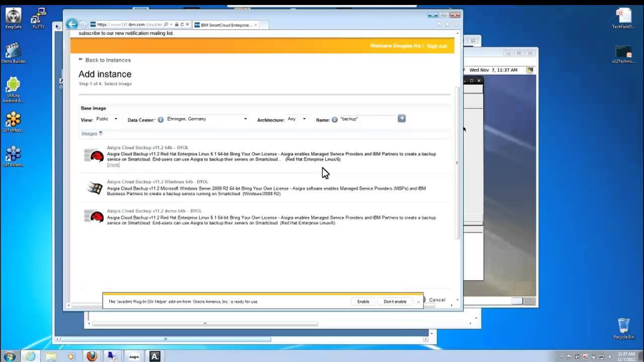Open address bar search dropdown arrow
The height and width of the screenshot is (362, 644).
[171, 25]
